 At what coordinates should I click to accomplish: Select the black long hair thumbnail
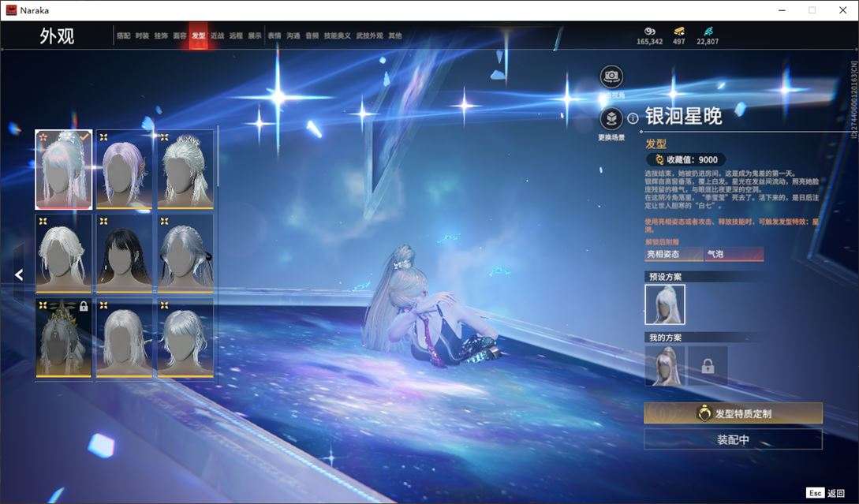point(125,254)
